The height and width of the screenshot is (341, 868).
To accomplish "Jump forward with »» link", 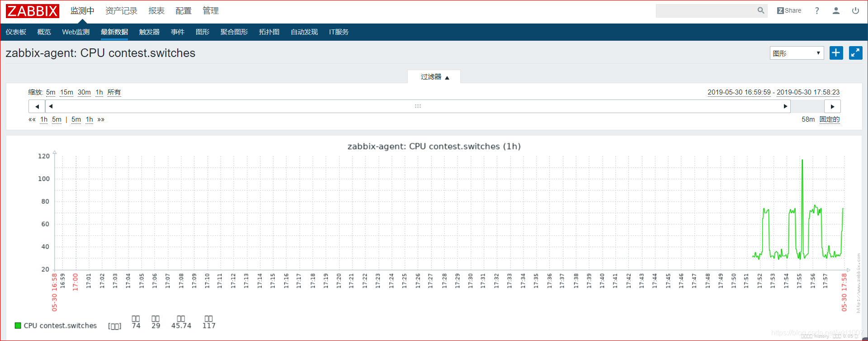I will (101, 119).
